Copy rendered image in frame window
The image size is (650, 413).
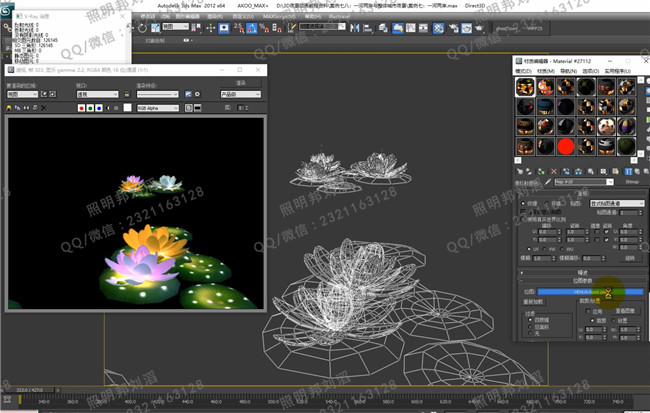tap(17, 108)
